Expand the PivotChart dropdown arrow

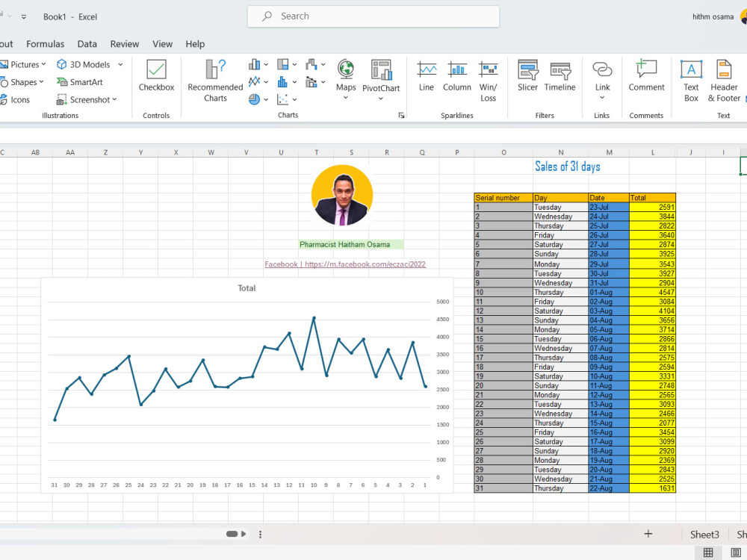click(381, 99)
